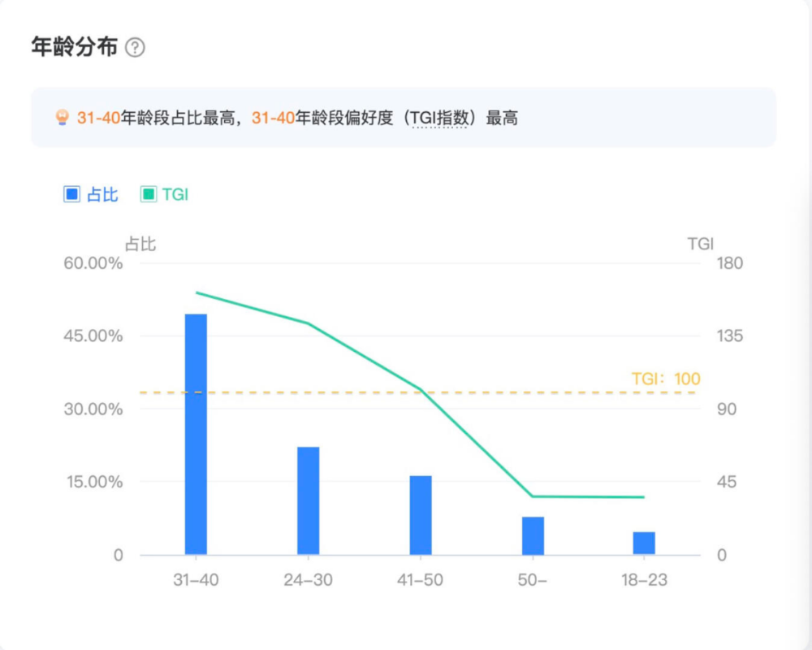812x650 pixels.
Task: Click the first orange 31-40 text in banner
Action: click(x=98, y=119)
